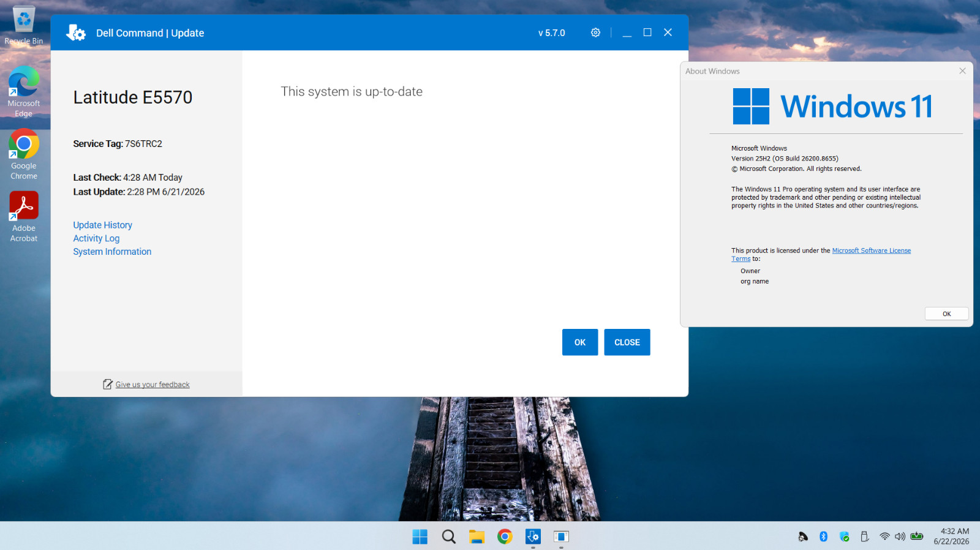Click Version 25H2 OS Build text
This screenshot has width=980, height=550.
[x=785, y=158]
